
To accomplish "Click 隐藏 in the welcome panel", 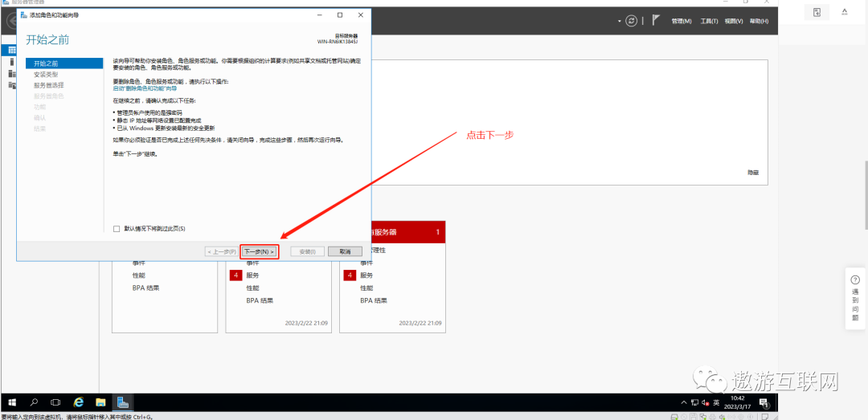I will [753, 173].
